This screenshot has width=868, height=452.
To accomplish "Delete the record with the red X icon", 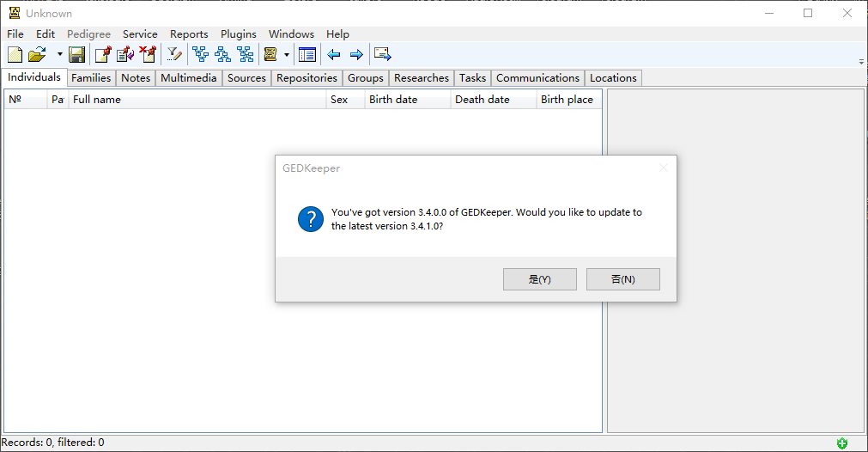I will pos(148,54).
